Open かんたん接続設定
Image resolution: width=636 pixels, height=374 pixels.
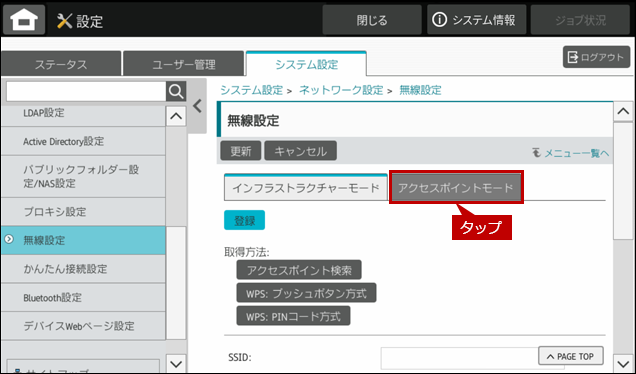click(x=83, y=269)
